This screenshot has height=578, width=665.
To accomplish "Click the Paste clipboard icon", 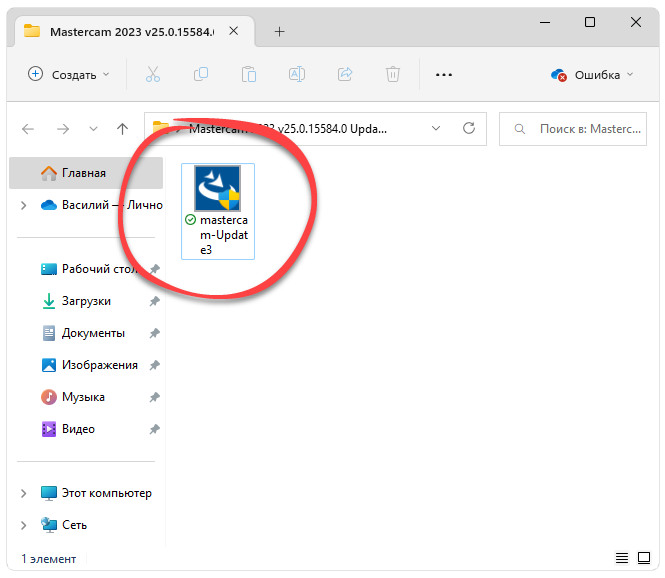I will tap(249, 75).
